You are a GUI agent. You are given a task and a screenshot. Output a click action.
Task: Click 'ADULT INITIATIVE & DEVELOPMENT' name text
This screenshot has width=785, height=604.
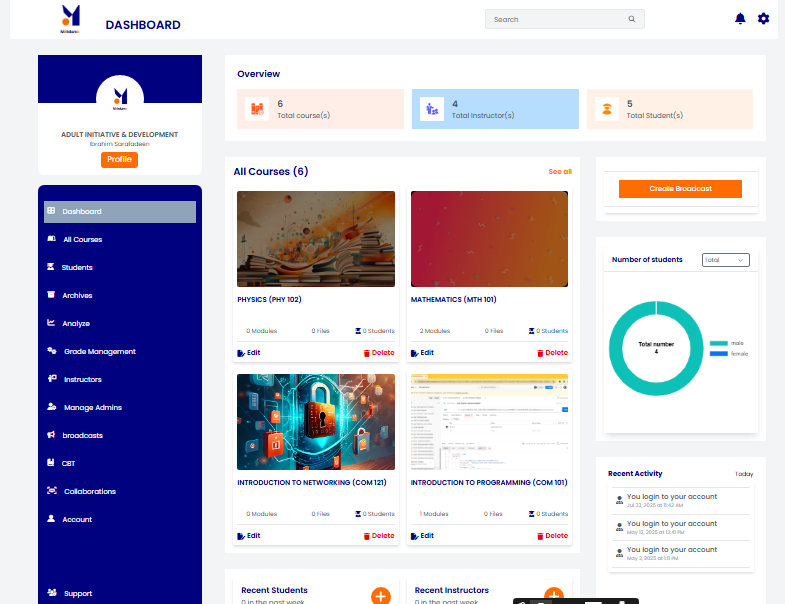(120, 134)
